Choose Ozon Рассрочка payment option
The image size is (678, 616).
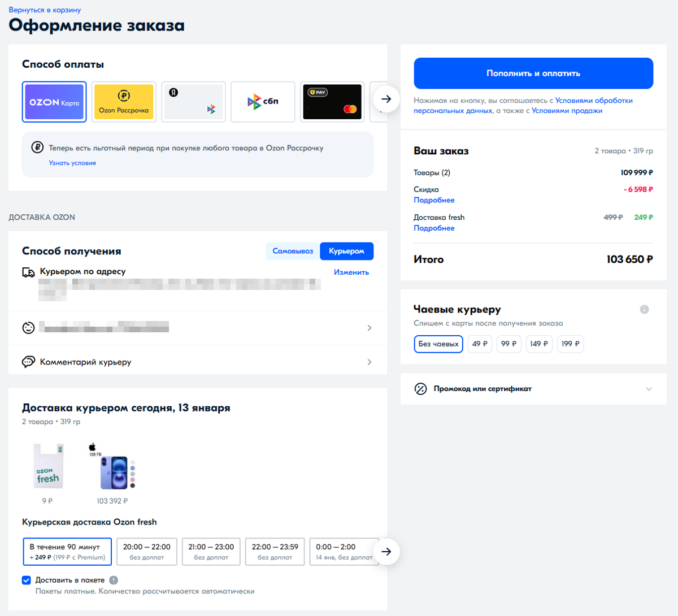(124, 102)
